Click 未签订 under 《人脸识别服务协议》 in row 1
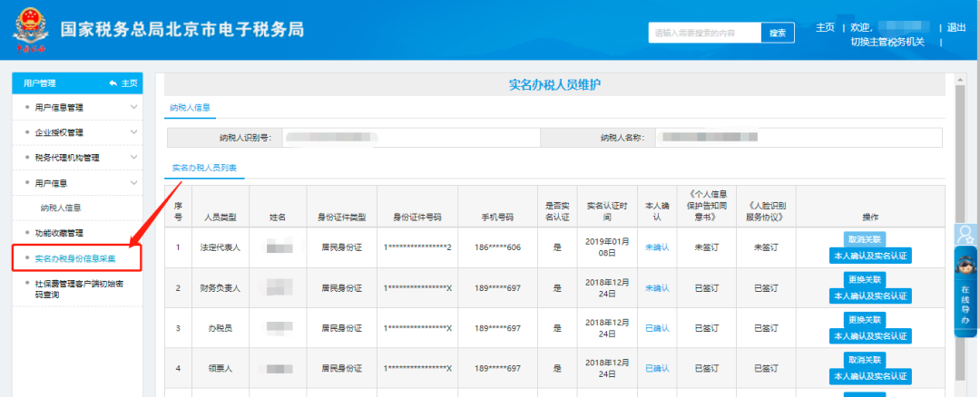 pos(766,247)
